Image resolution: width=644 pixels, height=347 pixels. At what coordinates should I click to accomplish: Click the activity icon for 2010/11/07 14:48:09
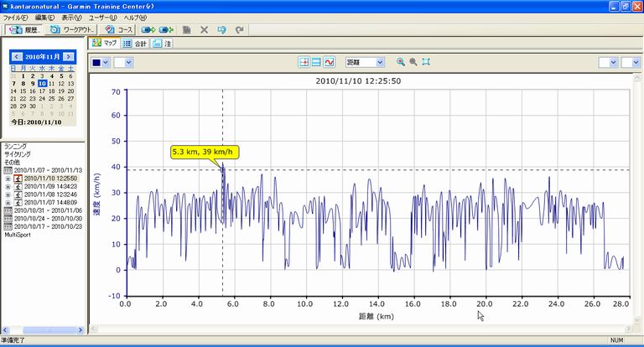tap(18, 203)
